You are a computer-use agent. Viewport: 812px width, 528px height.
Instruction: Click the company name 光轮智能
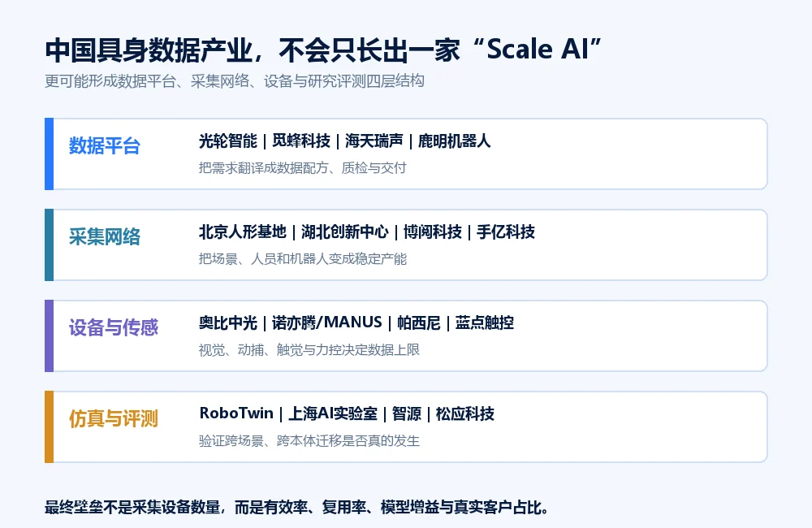click(228, 141)
